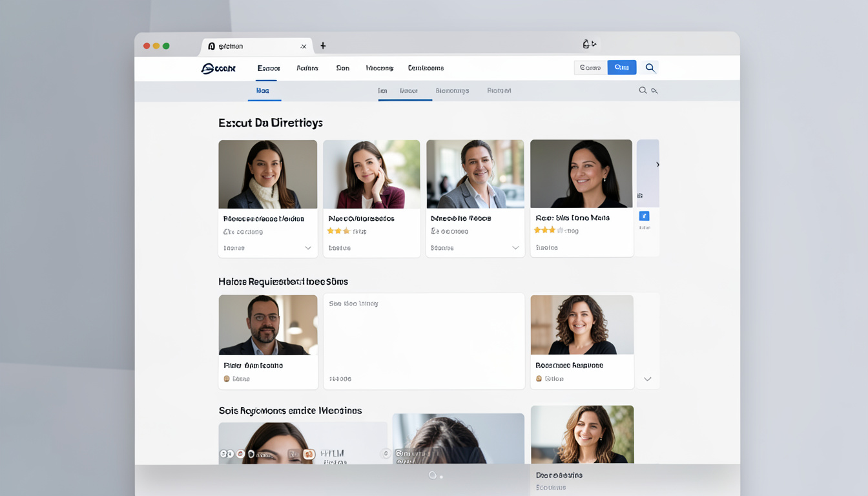Open the search magnifier beside the blue header button
The height and width of the screenshot is (496, 868).
[x=650, y=68]
